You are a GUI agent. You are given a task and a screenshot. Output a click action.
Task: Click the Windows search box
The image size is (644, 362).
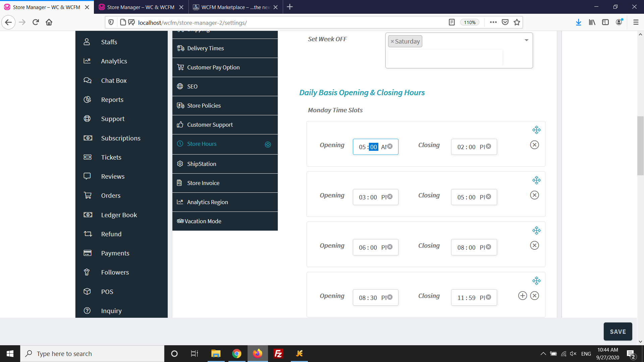point(93,354)
